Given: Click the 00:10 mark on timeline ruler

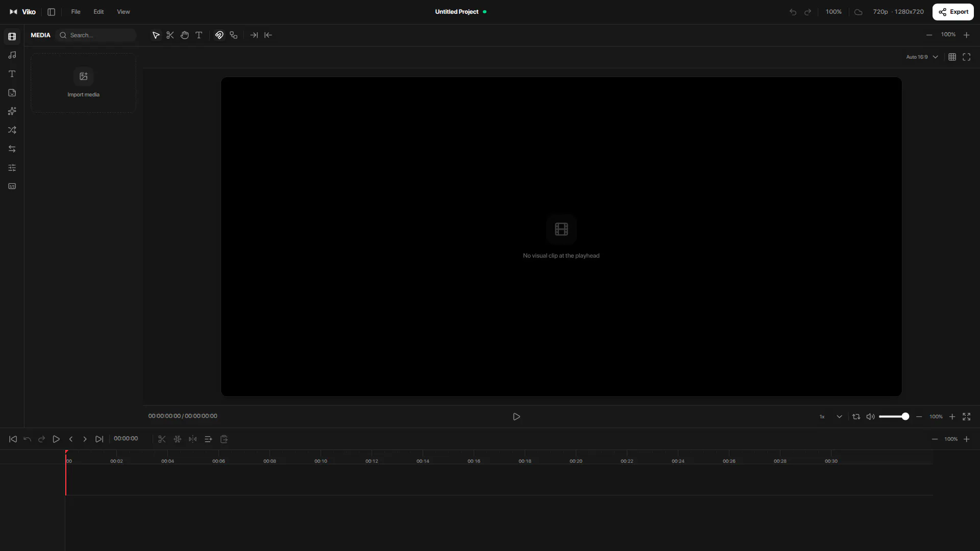Looking at the screenshot, I should pos(321,461).
